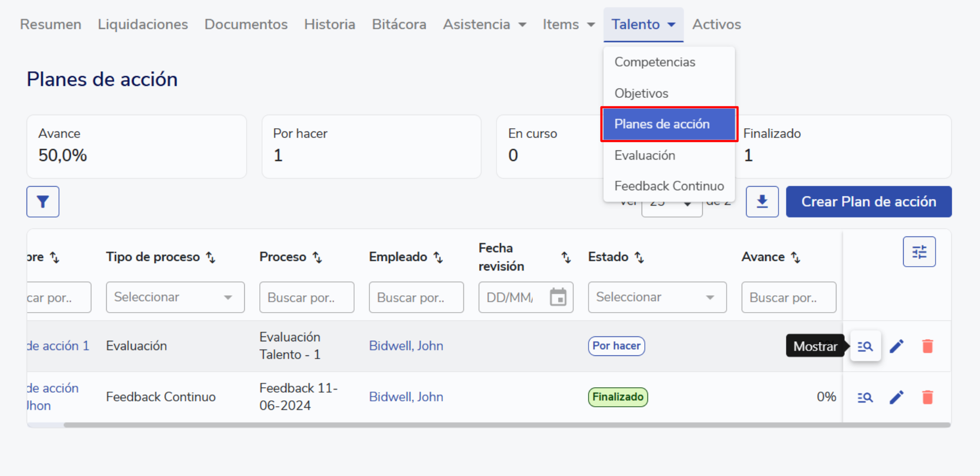
Task: Click the Crear Plan de acción button
Action: point(868,202)
